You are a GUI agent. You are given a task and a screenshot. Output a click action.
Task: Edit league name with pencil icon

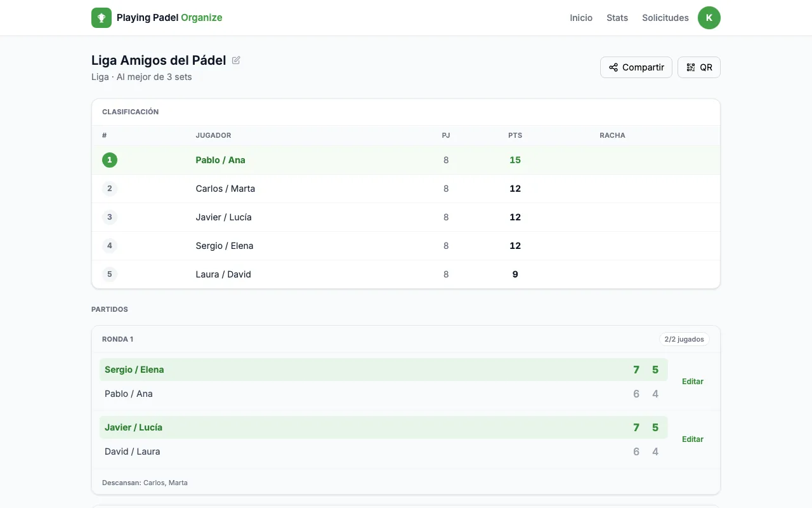tap(236, 60)
